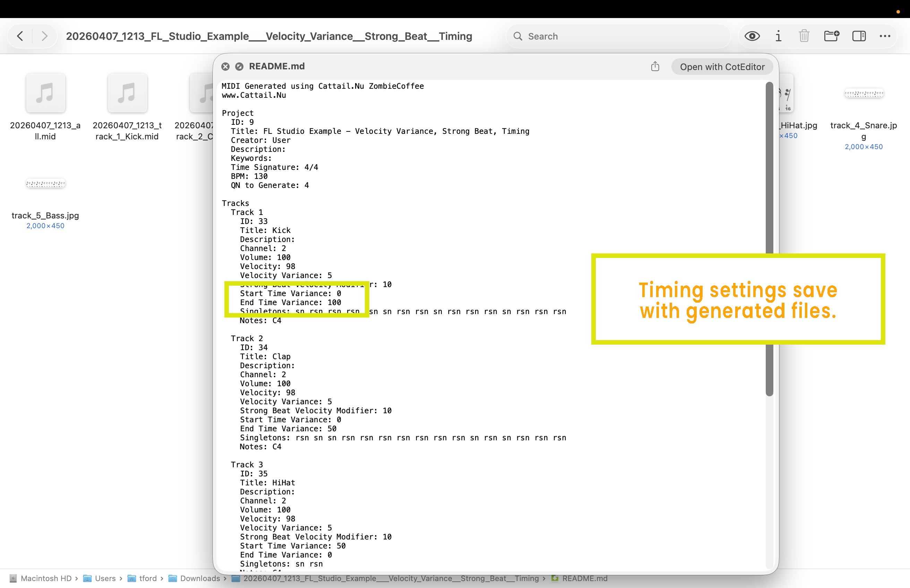Go back in Finder history

pyautogui.click(x=20, y=36)
